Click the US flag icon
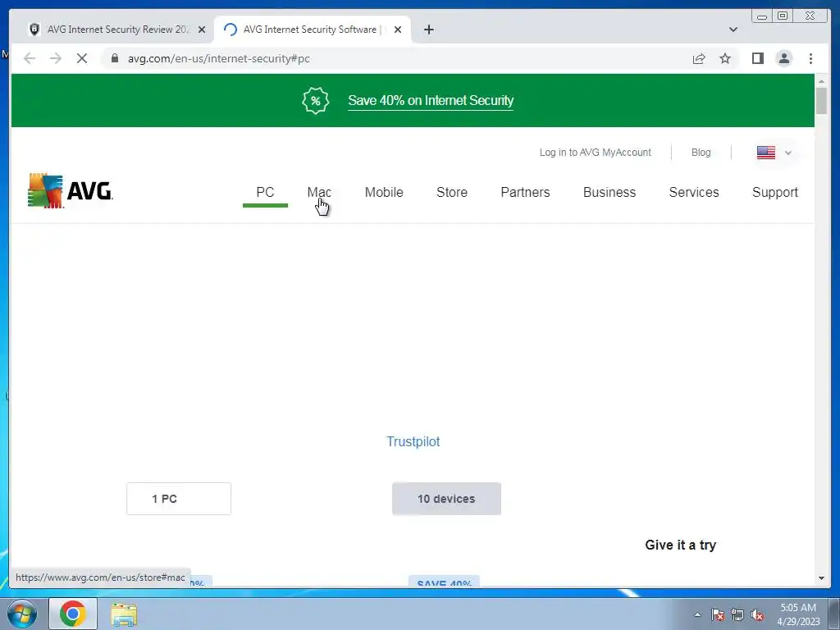Viewport: 840px width, 630px height. [766, 153]
